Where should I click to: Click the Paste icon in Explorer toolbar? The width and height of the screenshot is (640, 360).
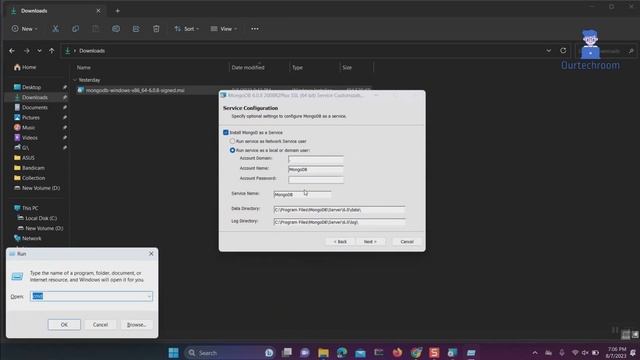[x=96, y=29]
